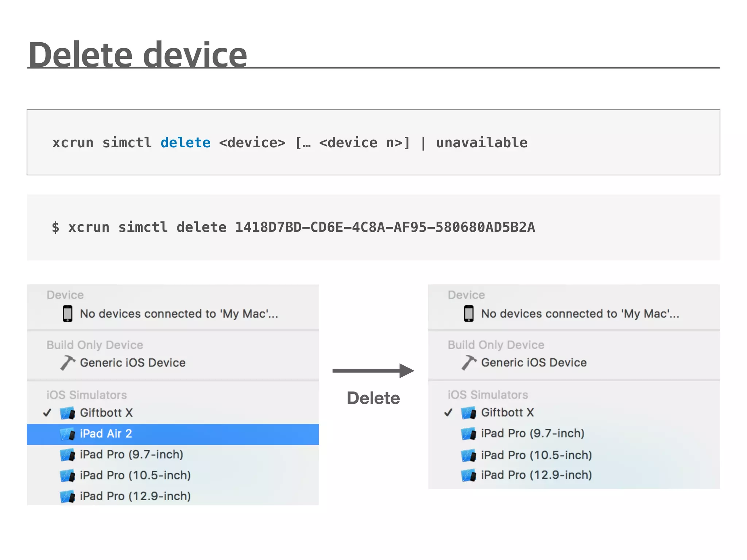Pick iPad Pro (9.7-inch) in right list
Image resolution: width=747 pixels, height=560 pixels.
click(x=533, y=433)
